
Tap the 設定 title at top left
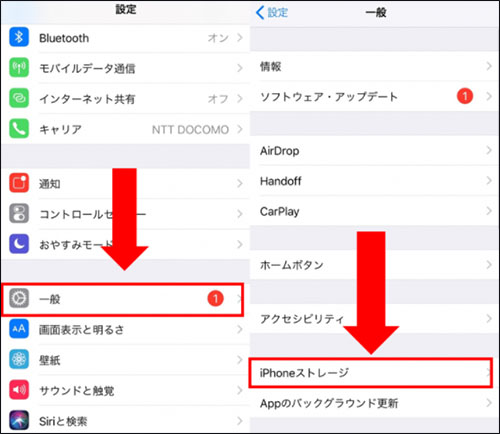(x=126, y=9)
